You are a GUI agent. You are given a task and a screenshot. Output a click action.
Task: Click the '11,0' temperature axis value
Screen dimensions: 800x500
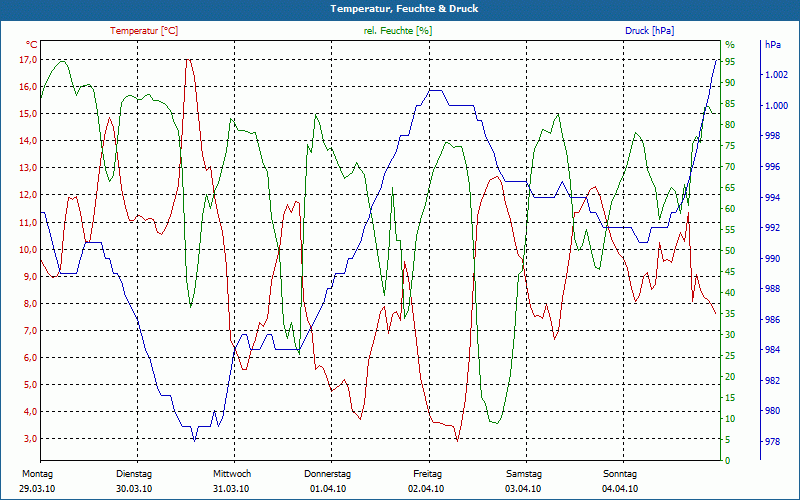click(x=28, y=222)
